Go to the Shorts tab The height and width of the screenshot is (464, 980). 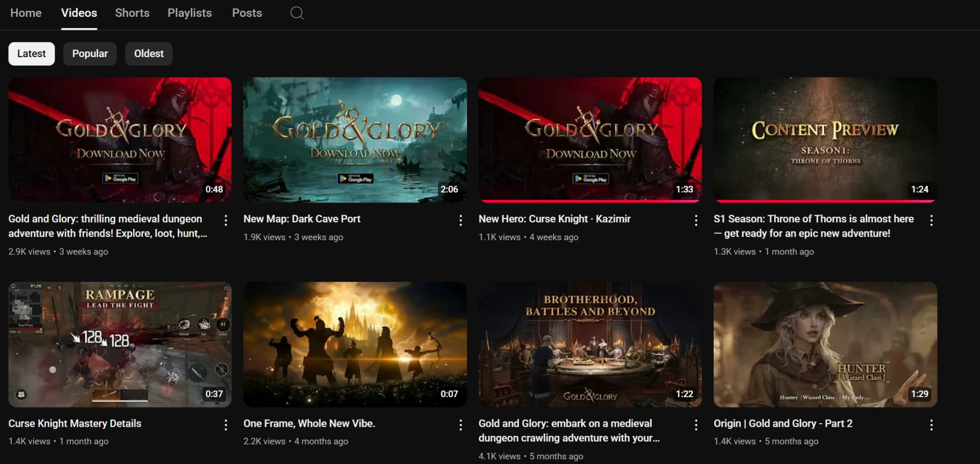click(x=132, y=13)
